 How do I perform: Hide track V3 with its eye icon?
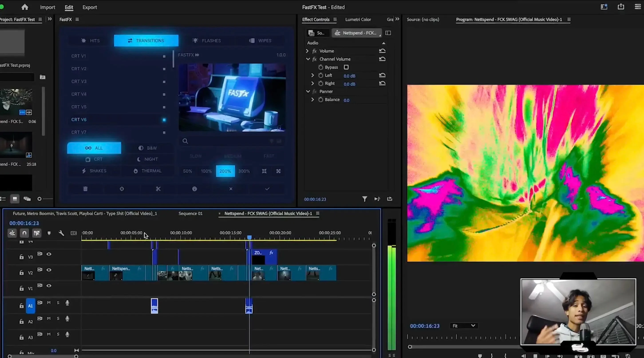[49, 254]
